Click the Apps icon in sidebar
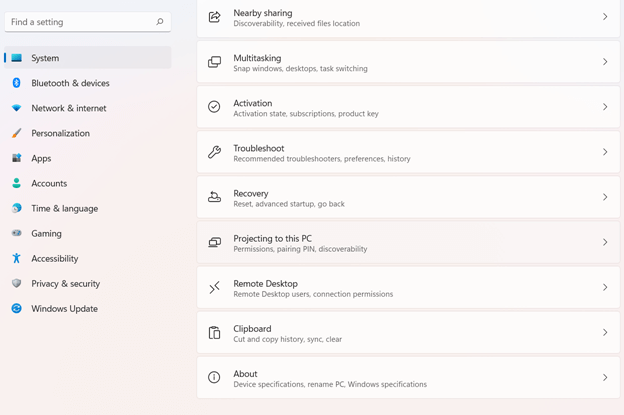Viewport: 624px width, 415px height. [x=16, y=158]
